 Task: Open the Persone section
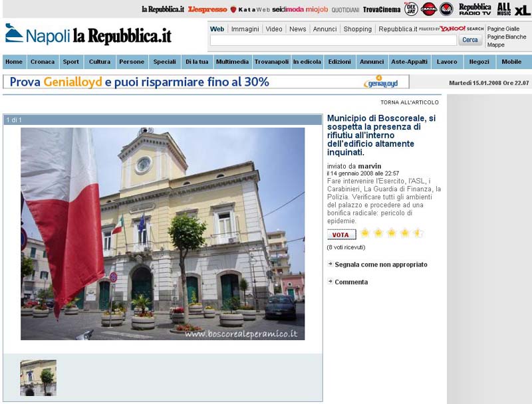pyautogui.click(x=132, y=62)
